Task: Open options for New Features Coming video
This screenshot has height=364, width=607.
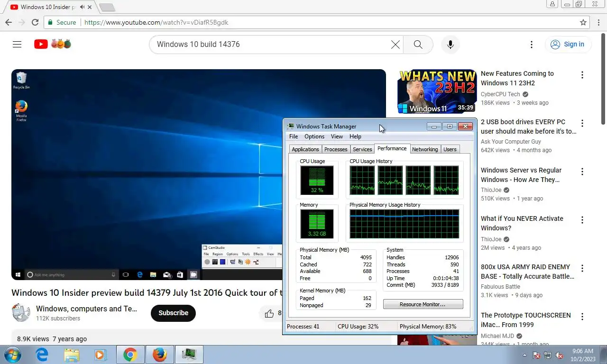Action: tap(582, 75)
